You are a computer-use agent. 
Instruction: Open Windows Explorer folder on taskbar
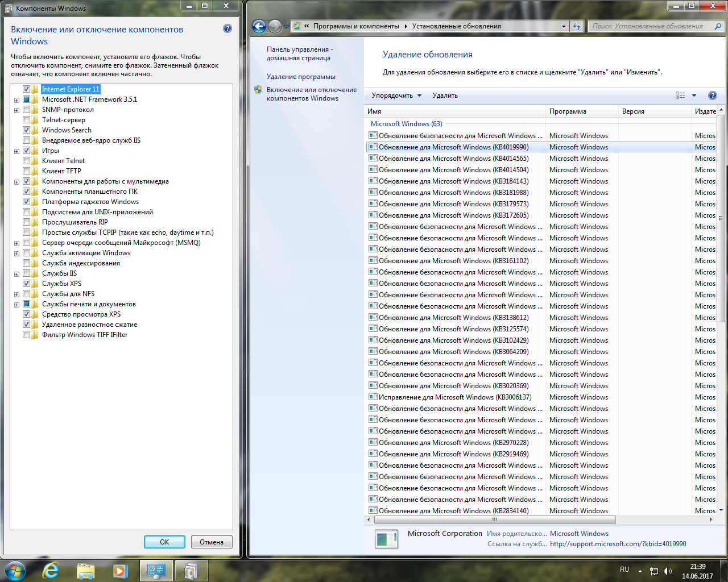(x=86, y=571)
